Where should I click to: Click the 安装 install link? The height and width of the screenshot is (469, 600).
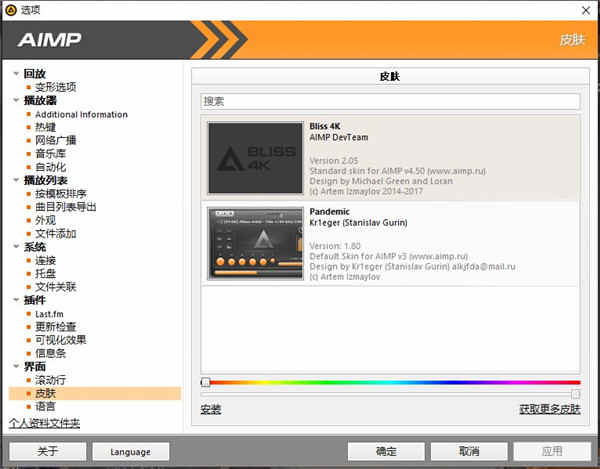point(211,409)
